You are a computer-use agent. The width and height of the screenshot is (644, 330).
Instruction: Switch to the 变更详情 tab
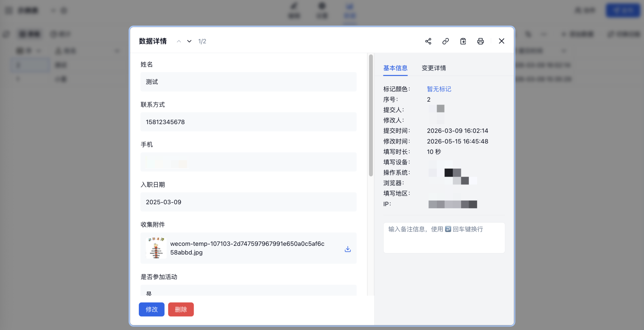pos(434,68)
